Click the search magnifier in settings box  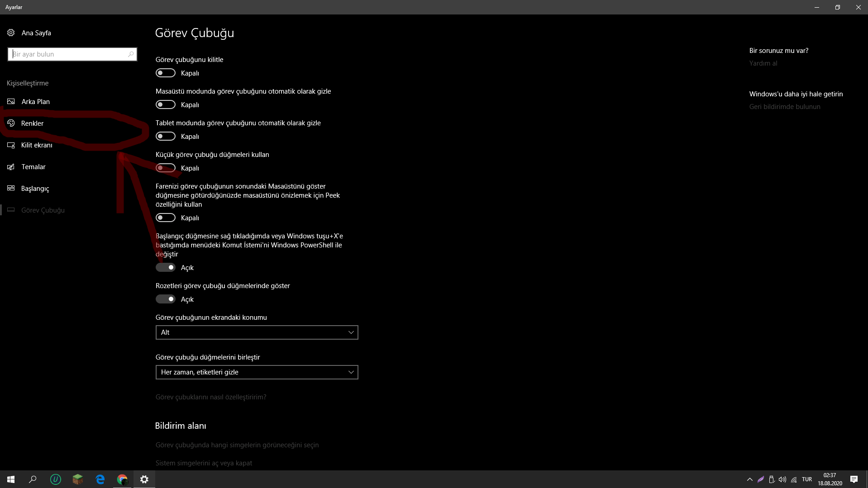(131, 54)
